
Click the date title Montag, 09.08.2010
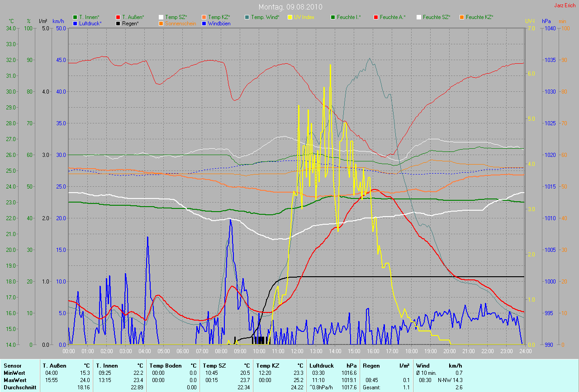pos(289,7)
